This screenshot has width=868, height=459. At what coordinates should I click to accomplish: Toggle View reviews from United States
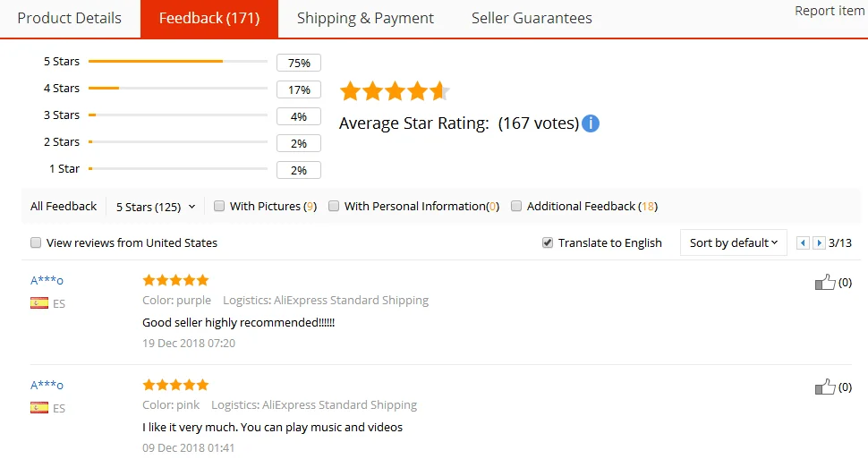(x=36, y=243)
